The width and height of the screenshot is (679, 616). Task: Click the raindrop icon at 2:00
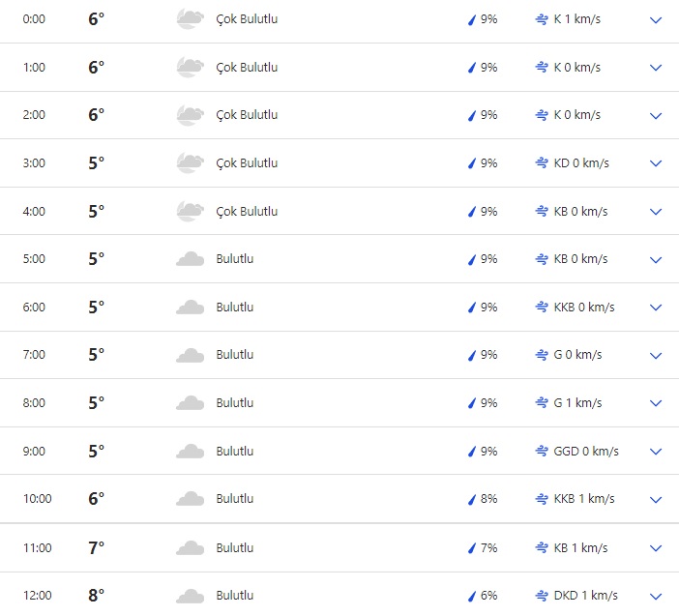pos(473,115)
